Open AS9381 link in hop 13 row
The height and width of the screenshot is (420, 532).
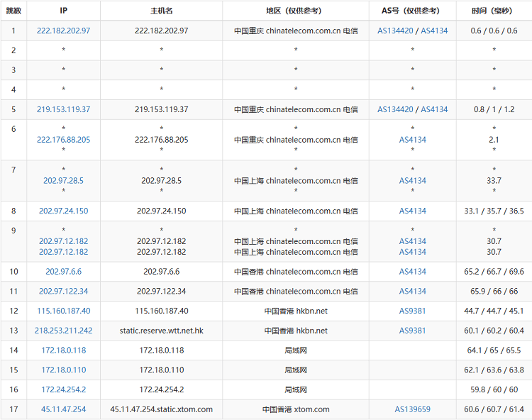[412, 331]
